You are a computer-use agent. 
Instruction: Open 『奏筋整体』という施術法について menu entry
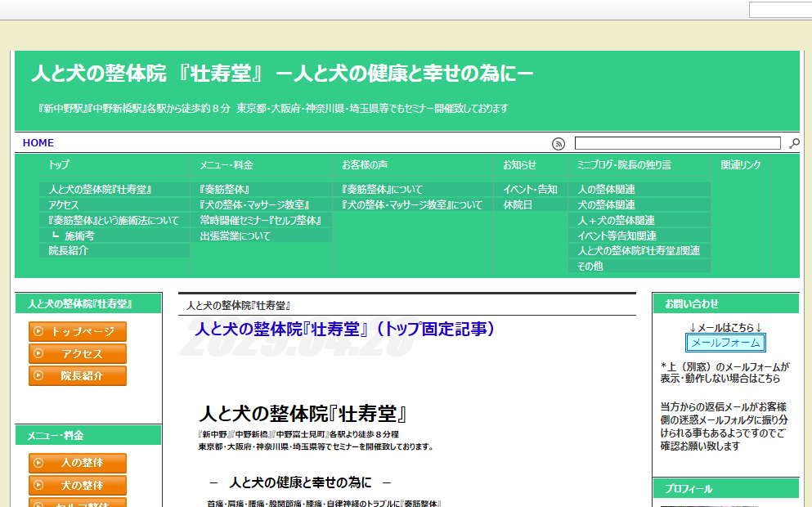point(114,221)
